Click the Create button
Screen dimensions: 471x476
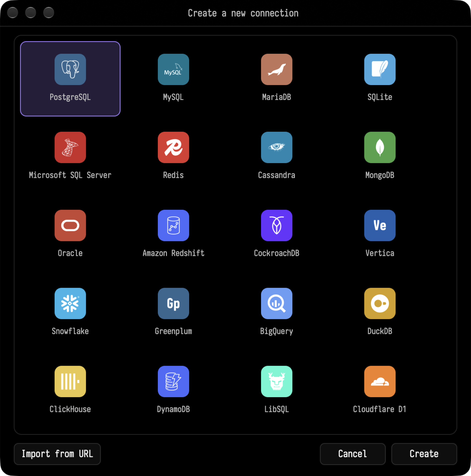[424, 454]
